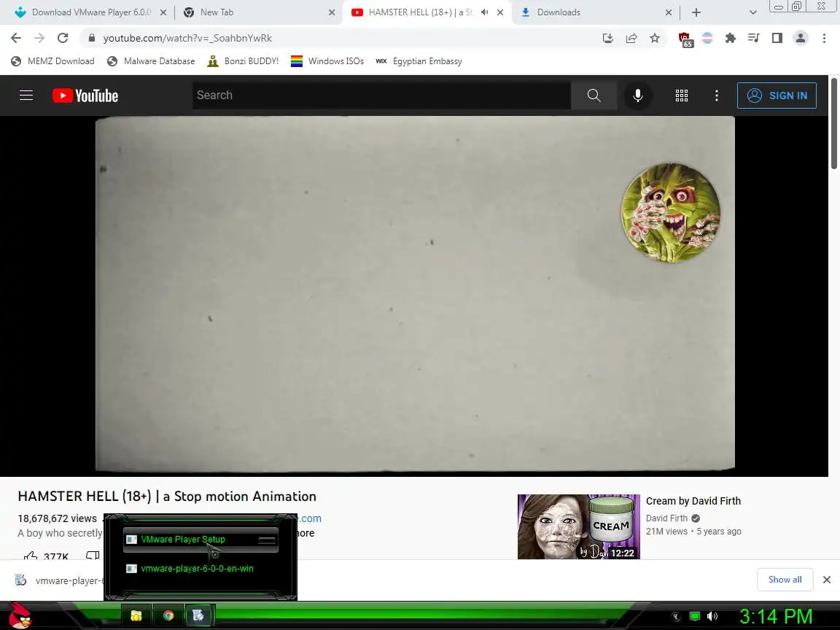Click the striped flag extension icon

[x=707, y=38]
